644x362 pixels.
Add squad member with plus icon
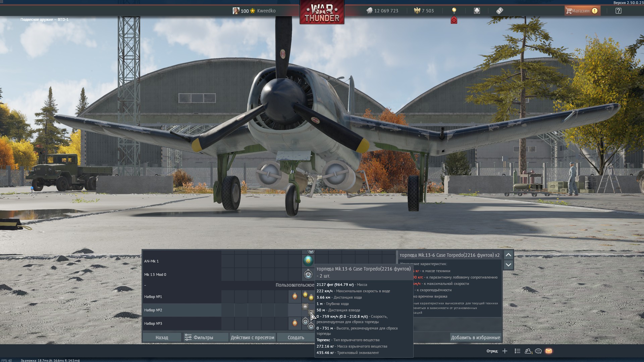tap(505, 351)
